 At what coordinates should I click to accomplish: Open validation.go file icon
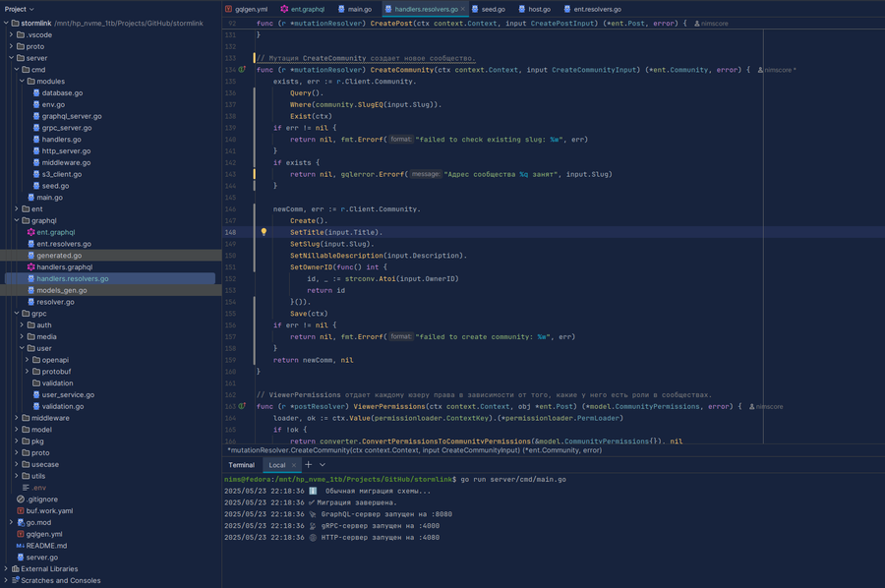[36, 406]
